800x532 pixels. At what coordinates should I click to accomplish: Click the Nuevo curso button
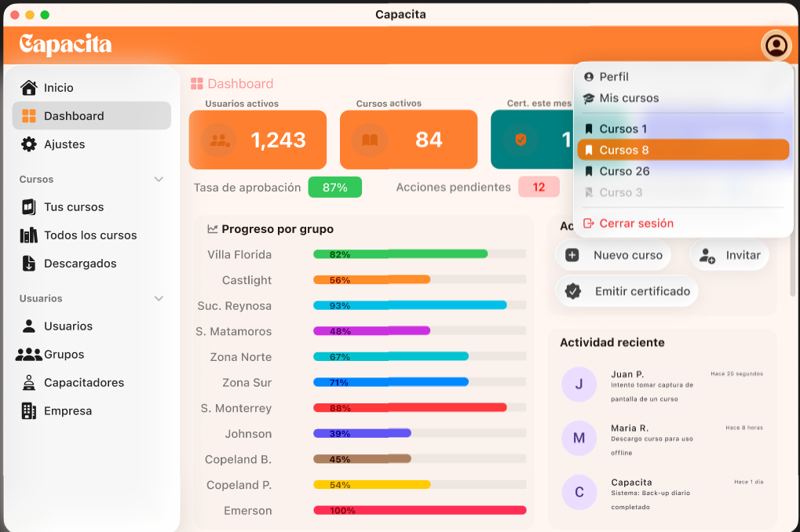(613, 255)
